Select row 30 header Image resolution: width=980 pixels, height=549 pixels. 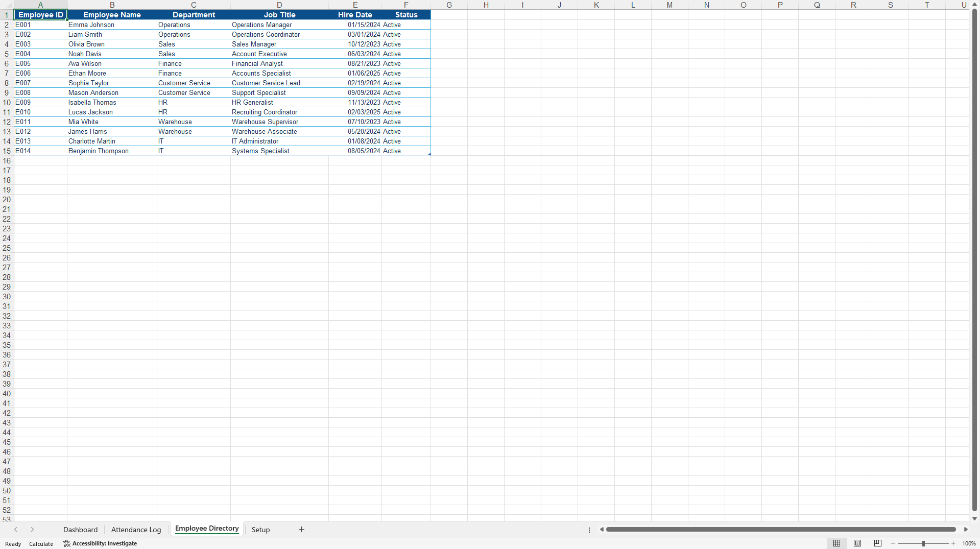coord(7,297)
